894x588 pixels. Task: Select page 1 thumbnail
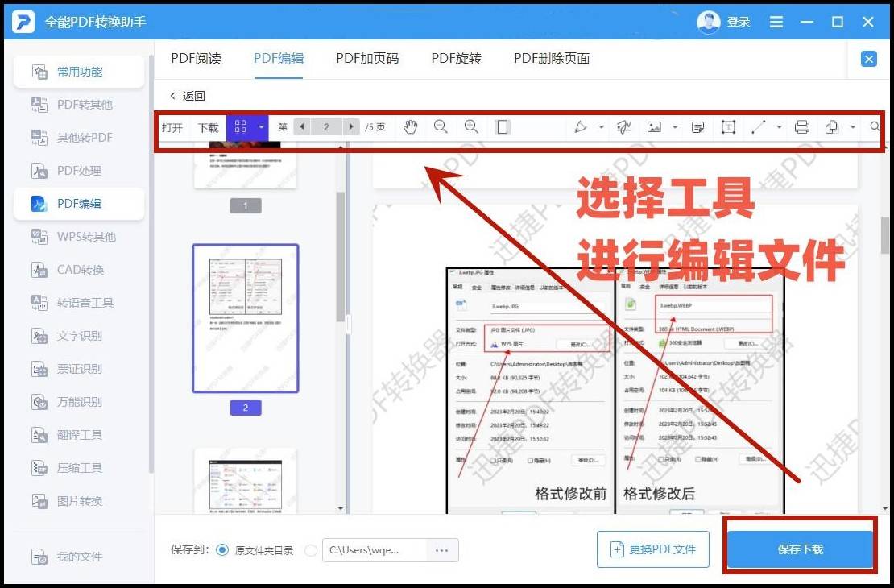(x=245, y=165)
